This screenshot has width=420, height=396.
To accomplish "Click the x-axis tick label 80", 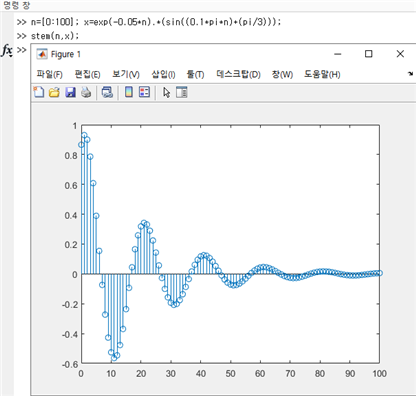I will [320, 373].
